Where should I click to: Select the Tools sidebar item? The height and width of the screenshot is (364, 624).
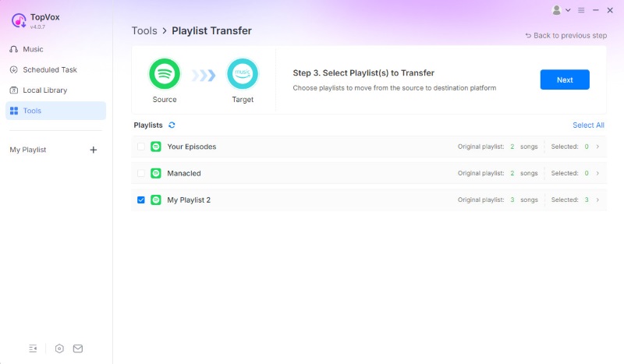tap(55, 111)
